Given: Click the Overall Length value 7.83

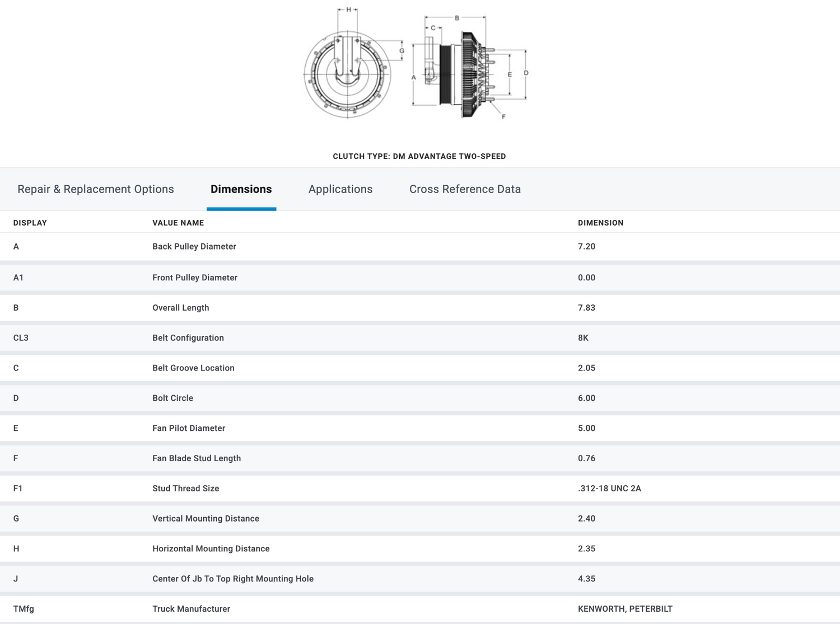Looking at the screenshot, I should 586,308.
